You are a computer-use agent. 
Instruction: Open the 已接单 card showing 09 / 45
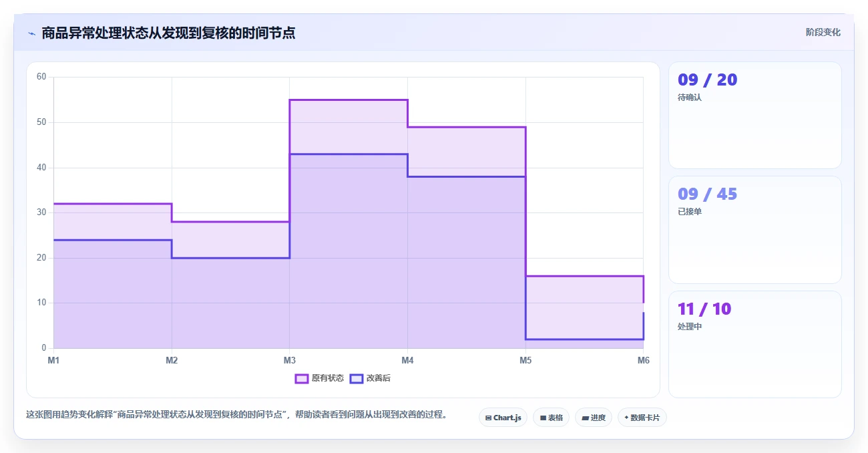(x=754, y=230)
